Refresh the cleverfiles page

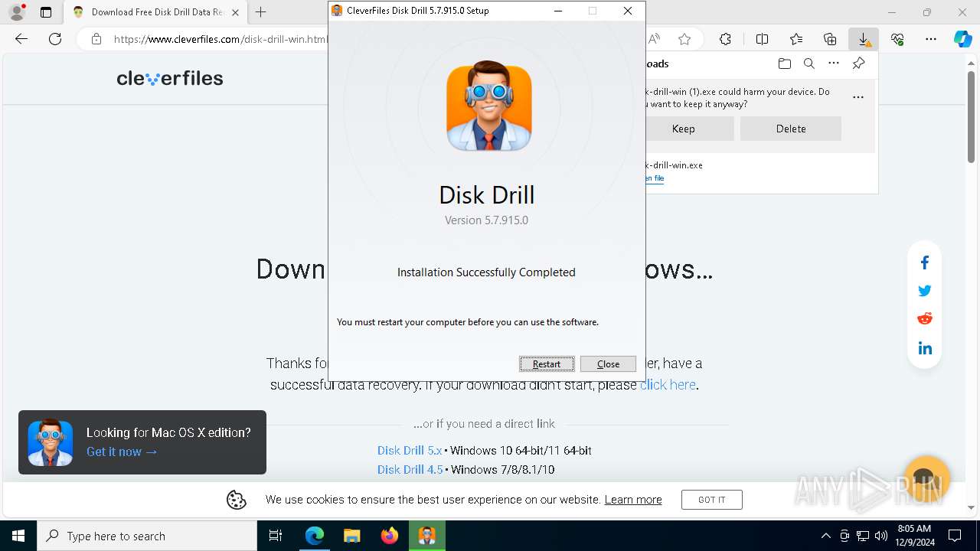55,39
